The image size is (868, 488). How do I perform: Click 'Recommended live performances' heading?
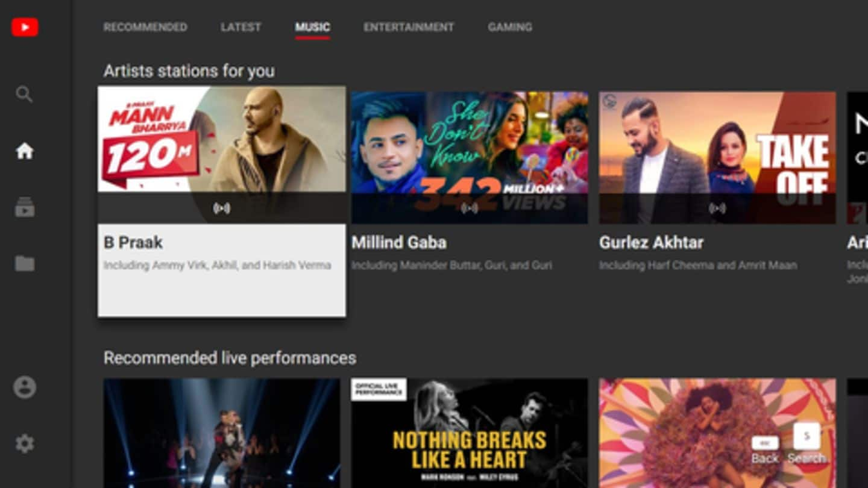pos(230,358)
